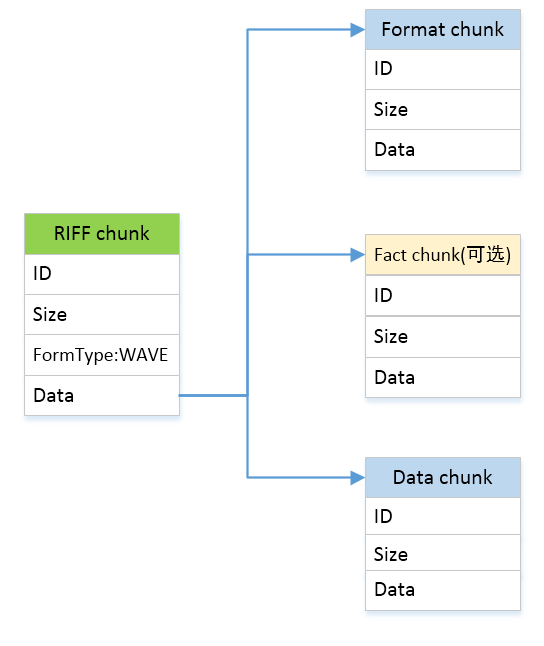Select the ID row under Fact chunk

tap(443, 295)
